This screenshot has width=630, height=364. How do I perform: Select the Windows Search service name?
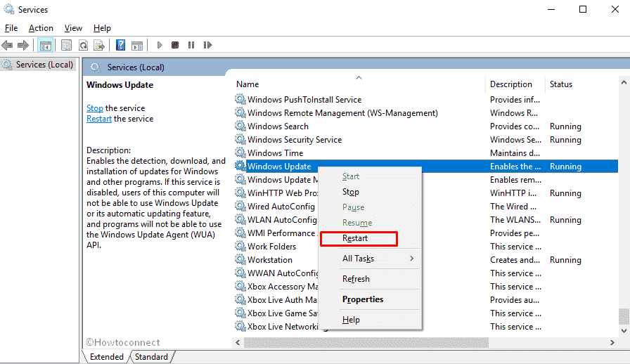[x=278, y=126]
